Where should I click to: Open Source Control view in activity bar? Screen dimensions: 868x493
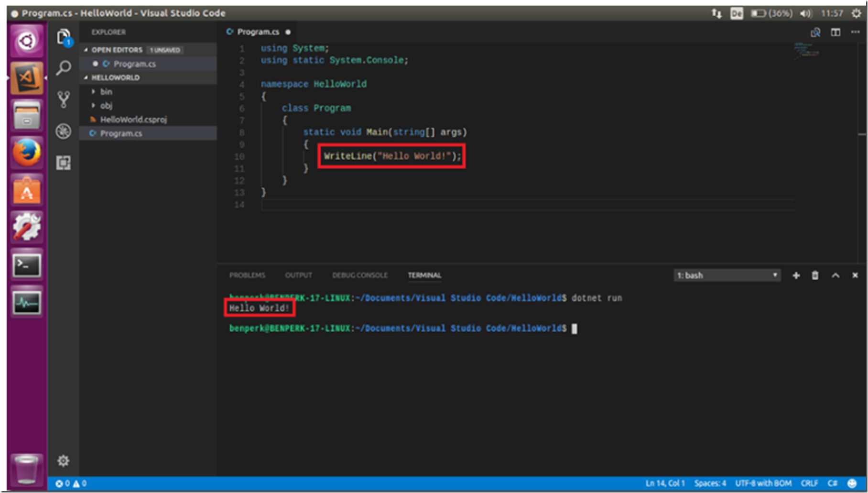pyautogui.click(x=63, y=99)
